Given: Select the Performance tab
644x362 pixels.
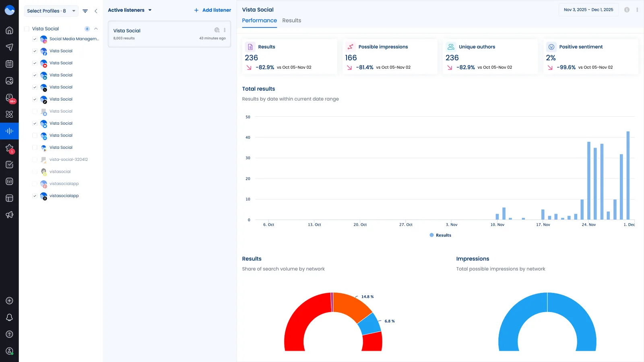Looking at the screenshot, I should 259,21.
